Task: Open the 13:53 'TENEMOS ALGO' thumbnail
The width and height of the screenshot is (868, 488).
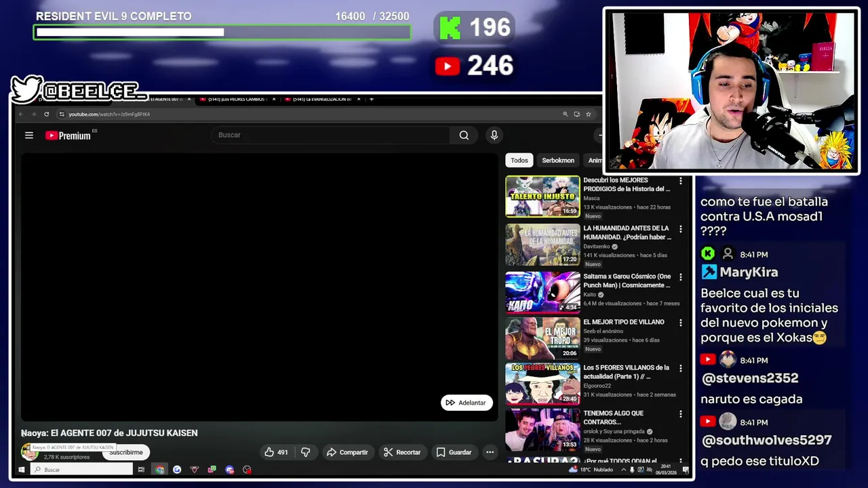Action: click(542, 429)
